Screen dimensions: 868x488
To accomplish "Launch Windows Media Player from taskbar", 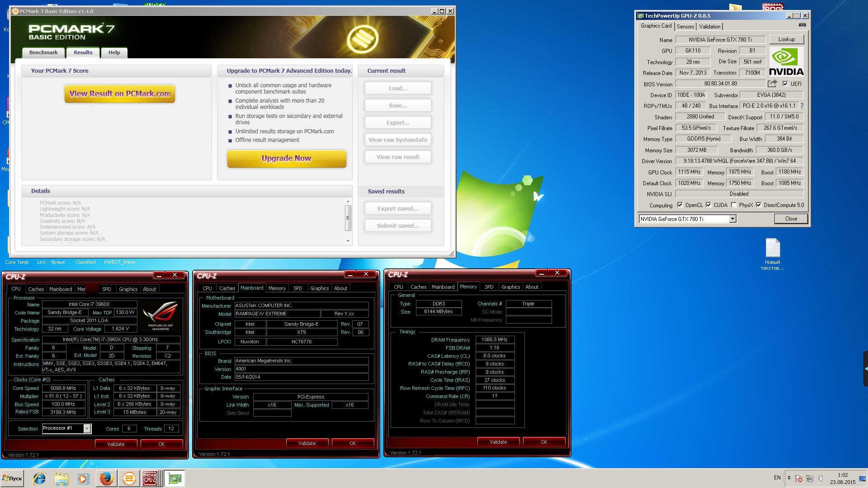I will click(83, 479).
